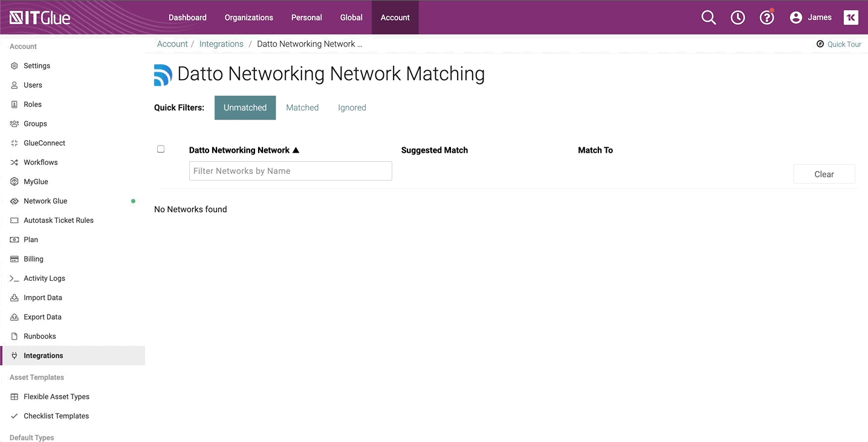Viewport: 868px width, 442px height.
Task: Click the Autotask Ticket Rules icon
Action: (15, 220)
